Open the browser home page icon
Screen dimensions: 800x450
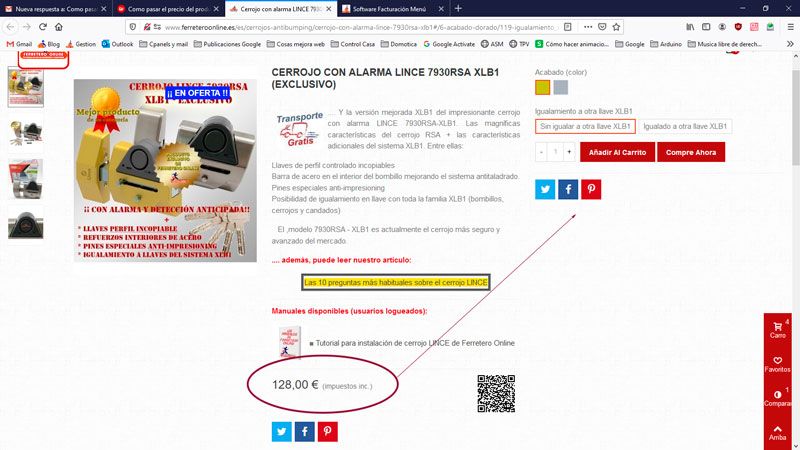pos(59,27)
